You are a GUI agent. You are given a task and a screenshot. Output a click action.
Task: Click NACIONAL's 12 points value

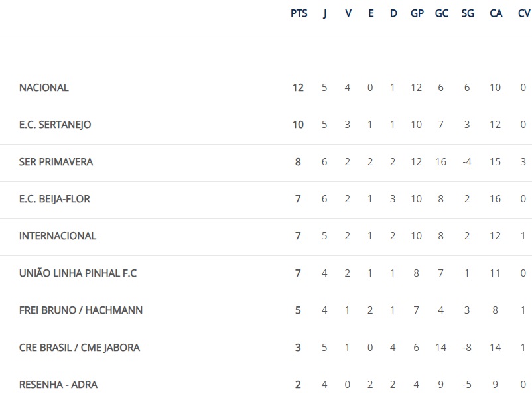[298, 88]
